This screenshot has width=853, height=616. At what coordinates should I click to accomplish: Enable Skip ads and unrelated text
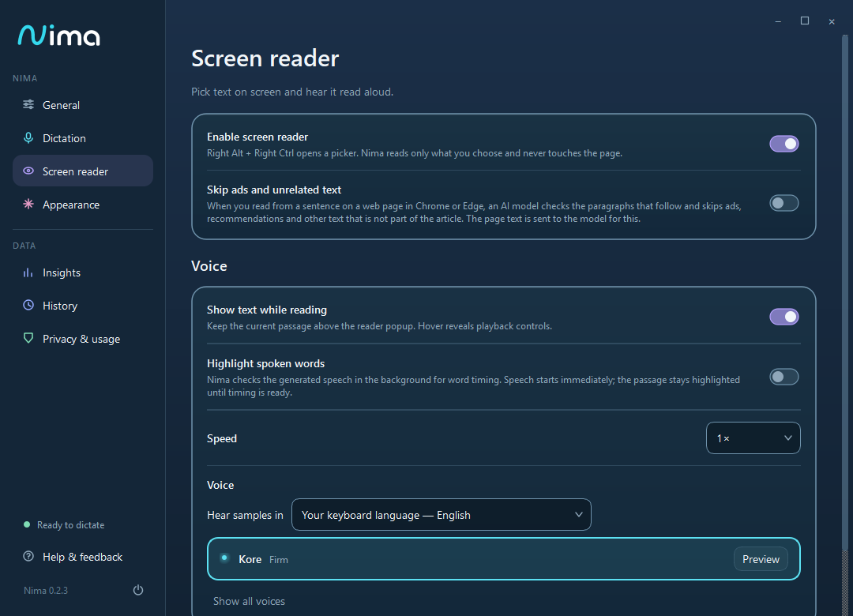click(x=784, y=203)
